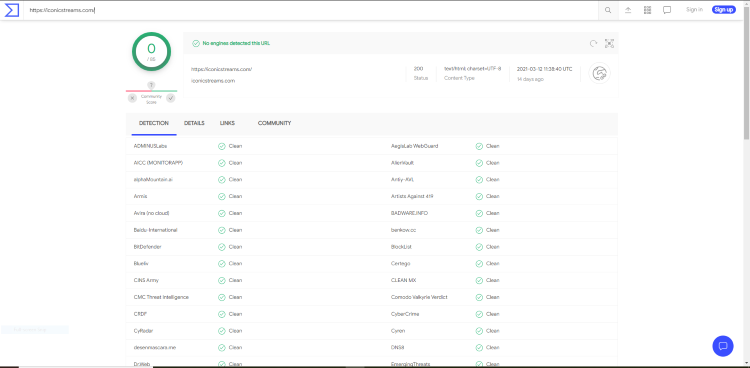Click the No engines detected this URL message

(x=236, y=43)
